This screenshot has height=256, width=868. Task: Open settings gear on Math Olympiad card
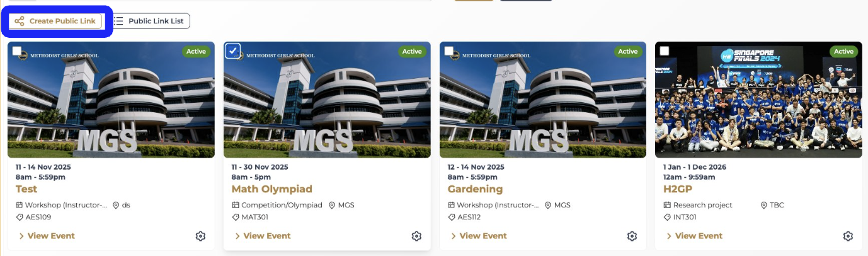[416, 236]
